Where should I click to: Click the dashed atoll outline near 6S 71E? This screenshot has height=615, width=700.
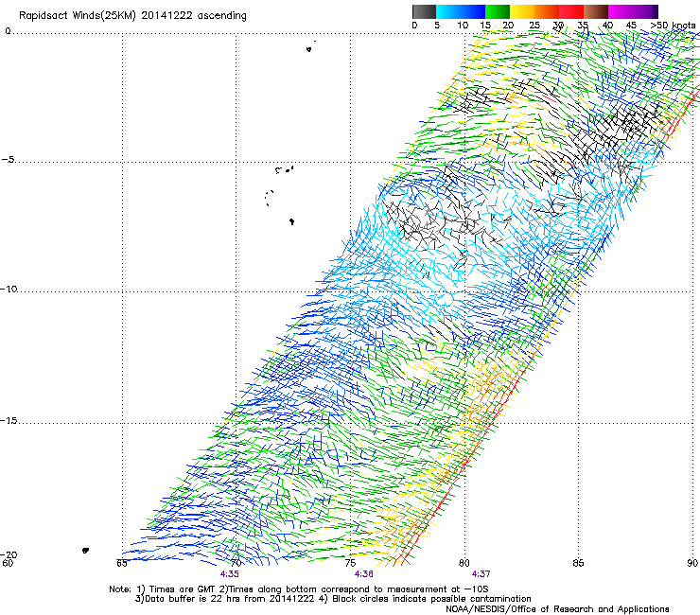click(269, 198)
